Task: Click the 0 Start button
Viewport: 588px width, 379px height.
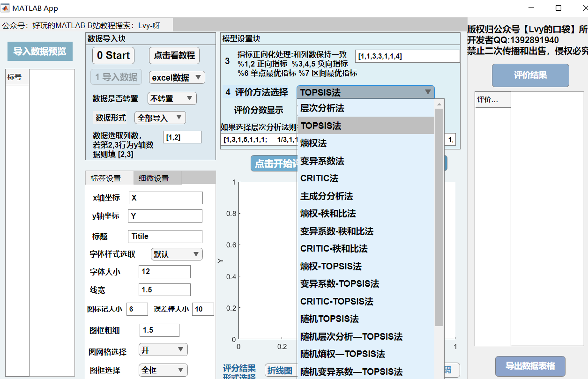Action: pyautogui.click(x=113, y=55)
